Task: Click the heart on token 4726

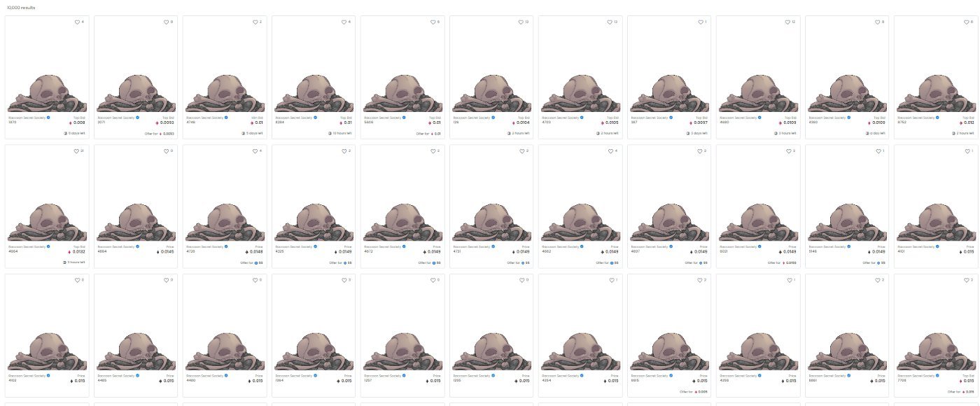Action: point(255,151)
